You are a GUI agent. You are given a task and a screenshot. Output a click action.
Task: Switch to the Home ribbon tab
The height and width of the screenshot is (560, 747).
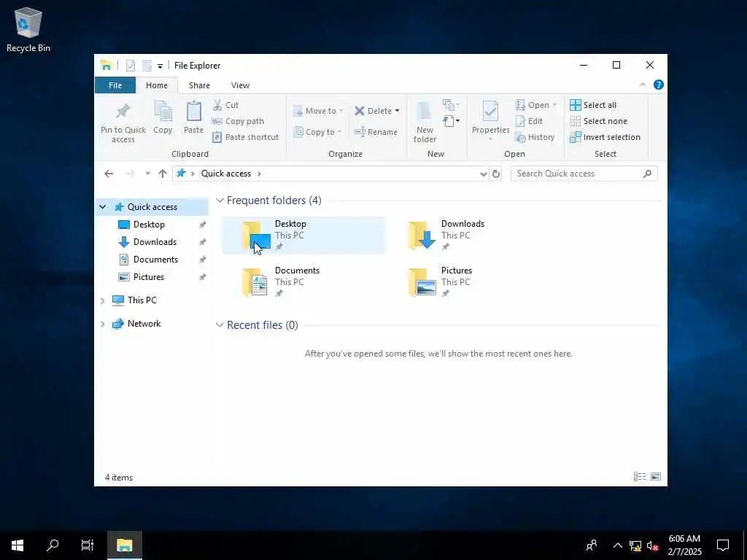point(157,85)
